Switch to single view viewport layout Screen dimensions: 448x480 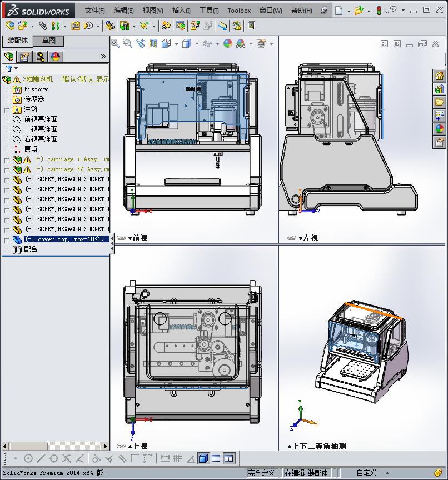pos(216,458)
